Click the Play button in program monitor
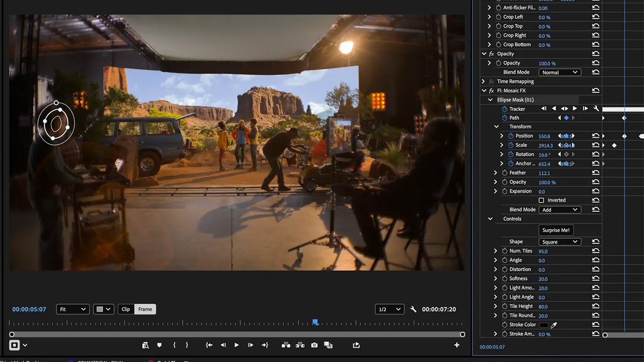644x362 pixels. [237, 345]
